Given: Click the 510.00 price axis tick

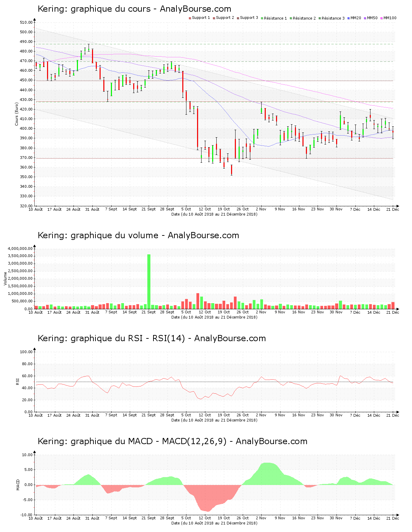Looking at the screenshot, I should (26, 22).
